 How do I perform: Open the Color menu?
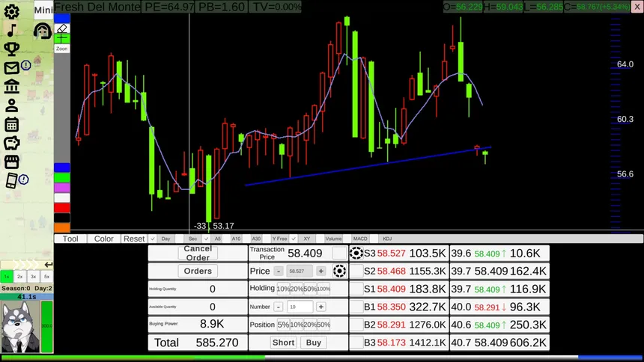(103, 239)
